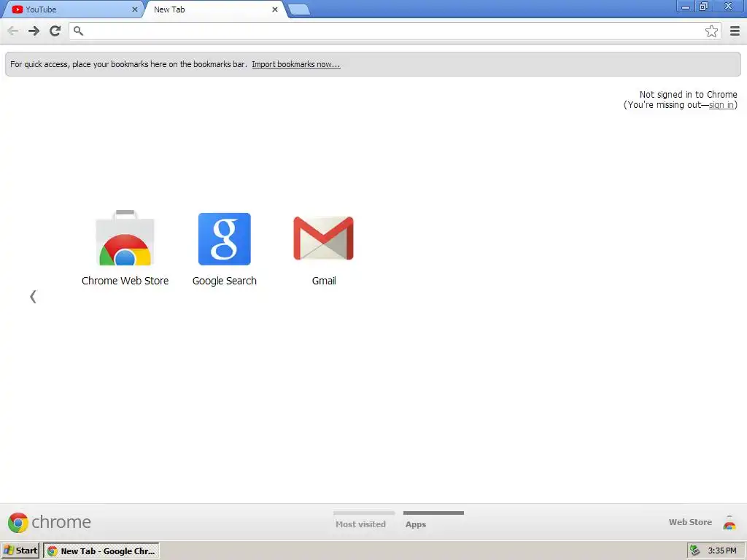The image size is (747, 560).
Task: Go back using the back arrow
Action: point(13,31)
